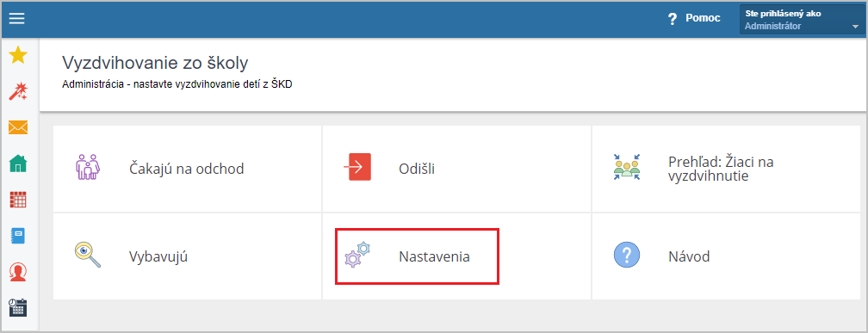Screen dimensions: 868x333
Task: Open the Vybavujú tile
Action: coord(187,256)
